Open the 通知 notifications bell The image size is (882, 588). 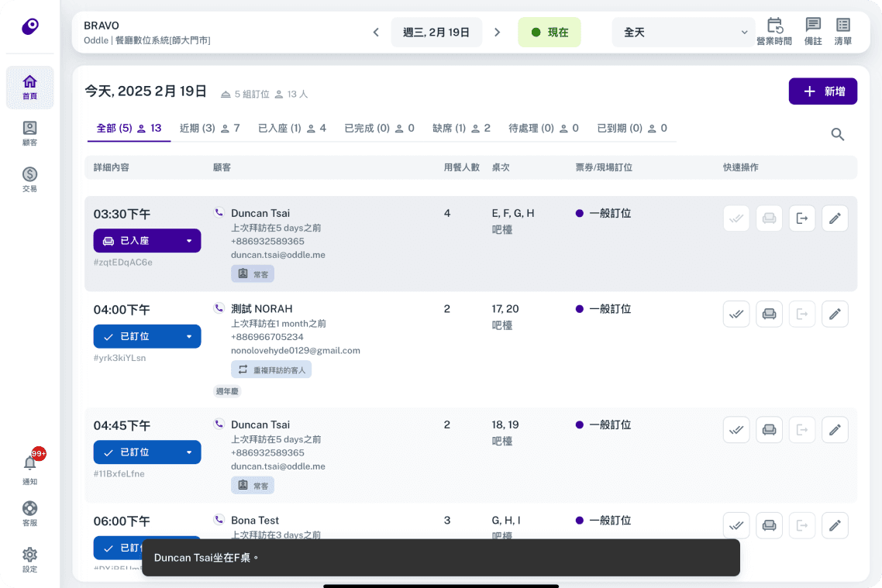(29, 467)
